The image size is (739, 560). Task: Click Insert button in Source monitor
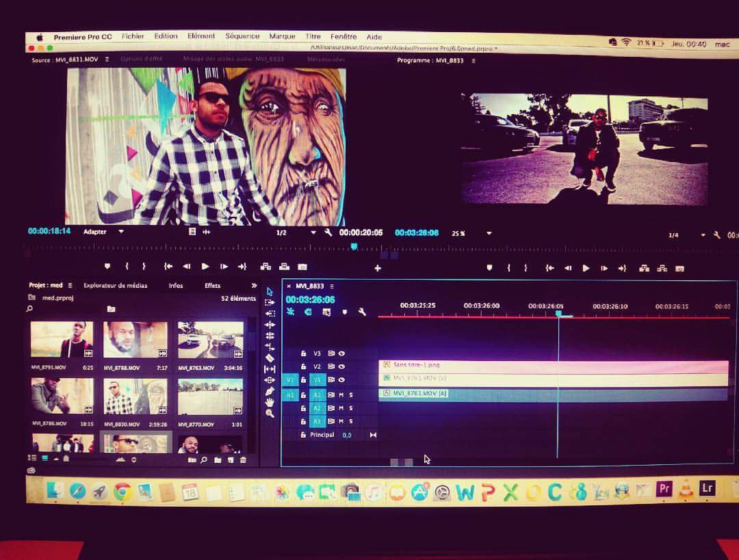(265, 267)
